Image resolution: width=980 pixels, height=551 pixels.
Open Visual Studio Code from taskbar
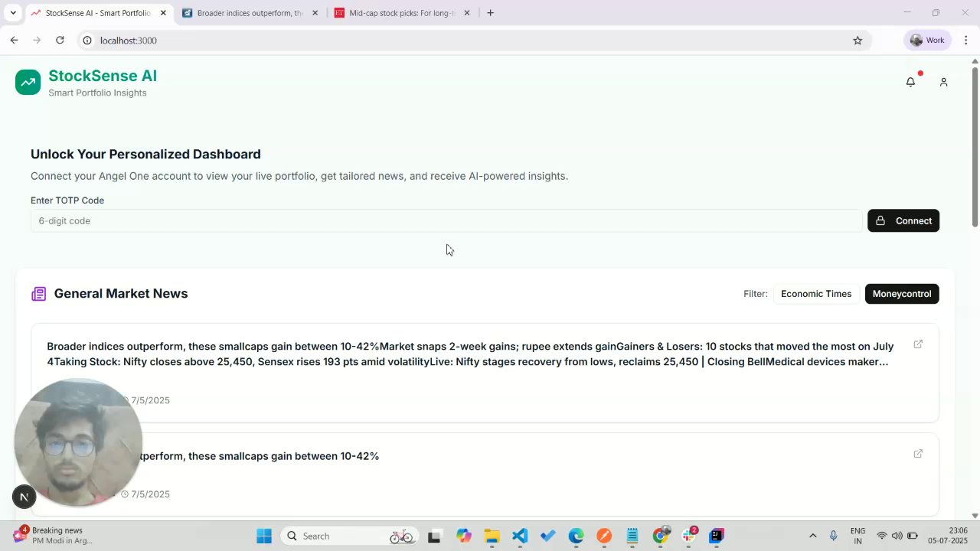pos(520,536)
